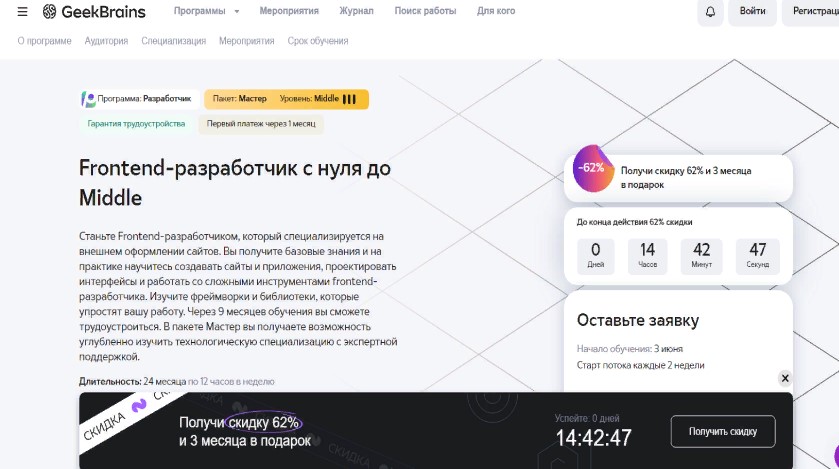The height and width of the screenshot is (469, 839).
Task: Click the 42 Минут countdown cell
Action: (701, 256)
